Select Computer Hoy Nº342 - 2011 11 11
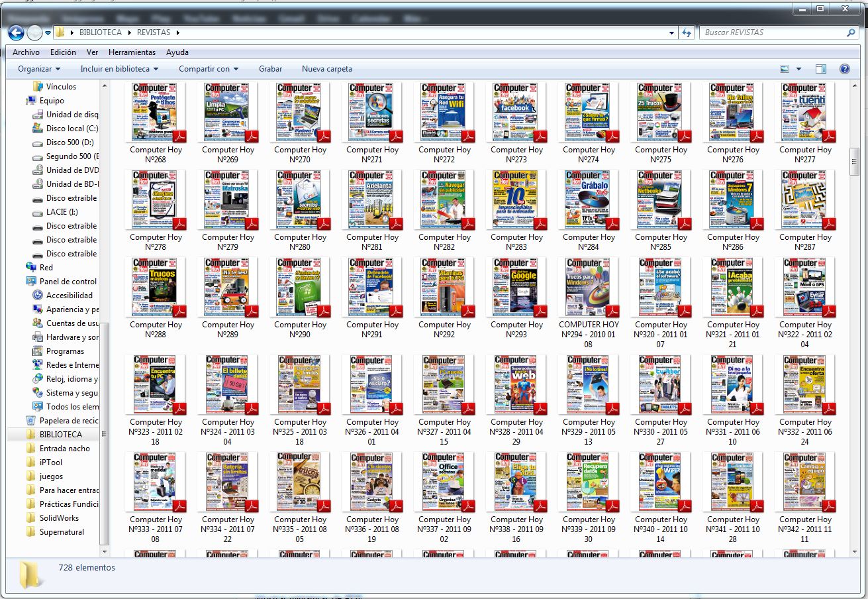The height and width of the screenshot is (599, 868). (x=806, y=498)
